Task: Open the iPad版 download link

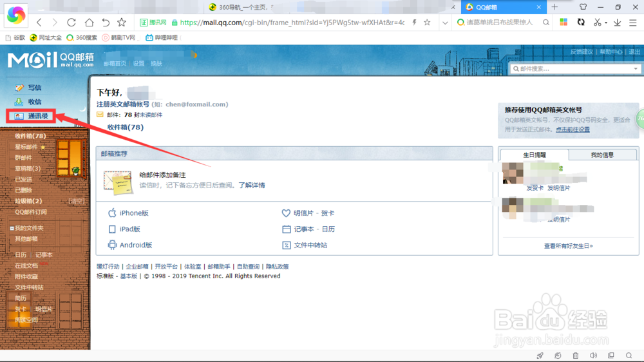Action: coord(130,229)
